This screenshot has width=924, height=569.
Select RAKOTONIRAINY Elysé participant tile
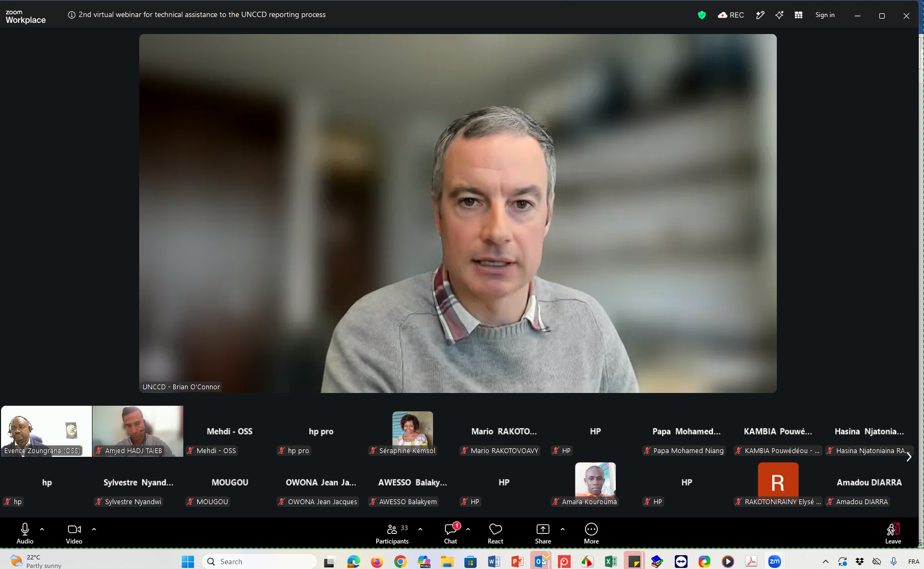point(778,482)
